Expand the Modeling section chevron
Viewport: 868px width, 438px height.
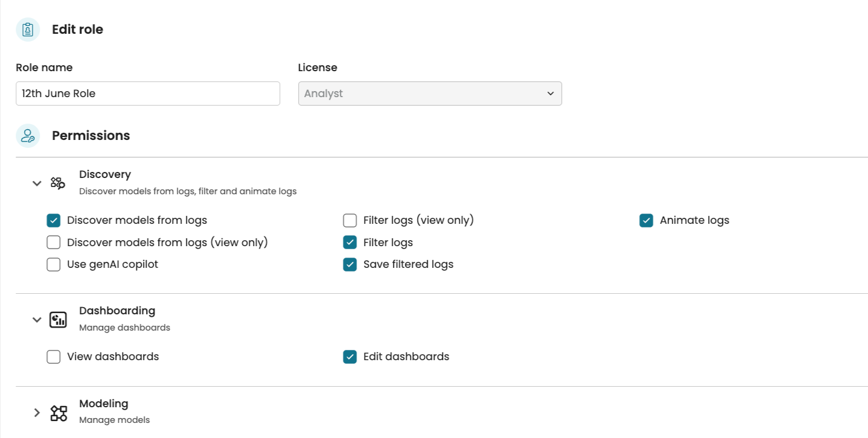coord(37,413)
